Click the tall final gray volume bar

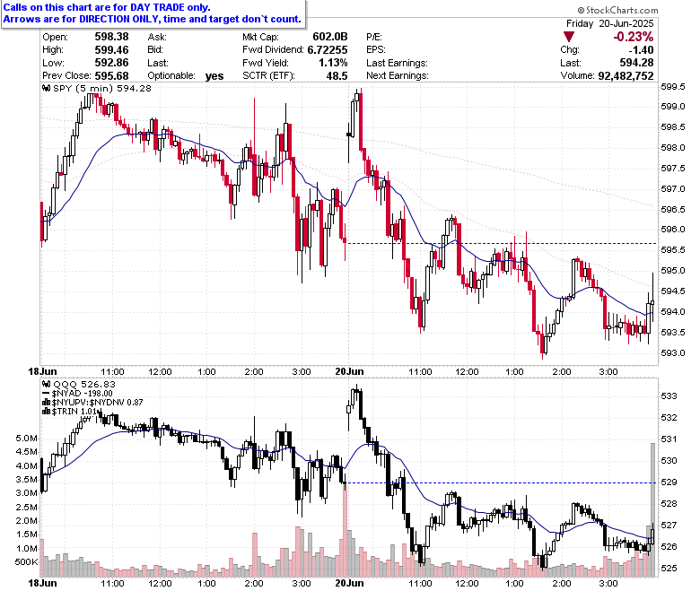(x=652, y=509)
